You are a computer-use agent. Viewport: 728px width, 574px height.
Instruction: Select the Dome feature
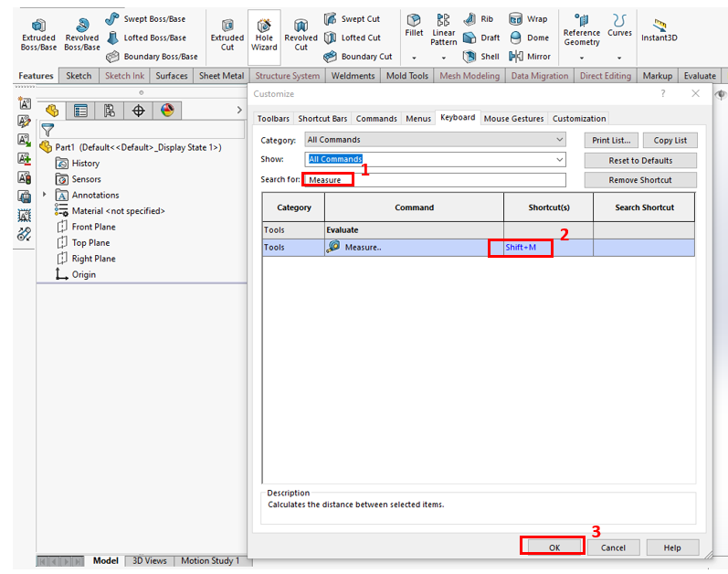pyautogui.click(x=529, y=37)
